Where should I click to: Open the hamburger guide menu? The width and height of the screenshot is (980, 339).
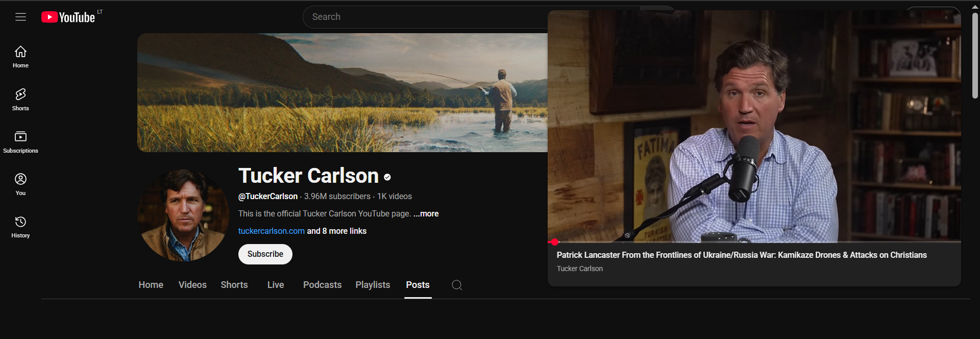click(x=20, y=17)
